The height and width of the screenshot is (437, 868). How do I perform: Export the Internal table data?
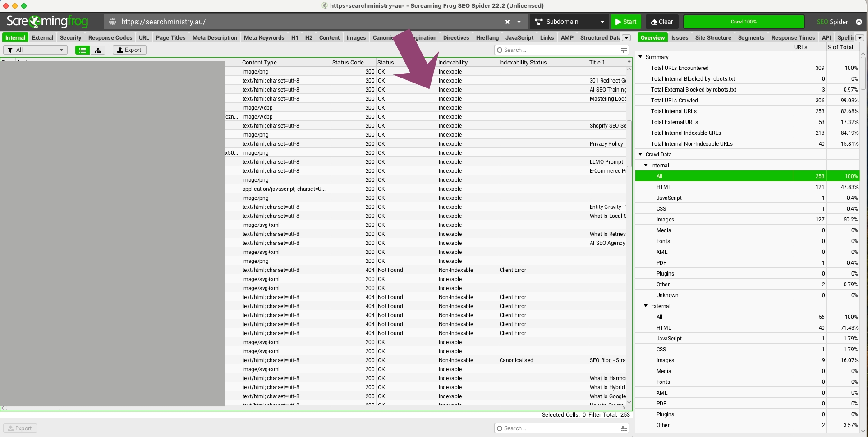129,50
